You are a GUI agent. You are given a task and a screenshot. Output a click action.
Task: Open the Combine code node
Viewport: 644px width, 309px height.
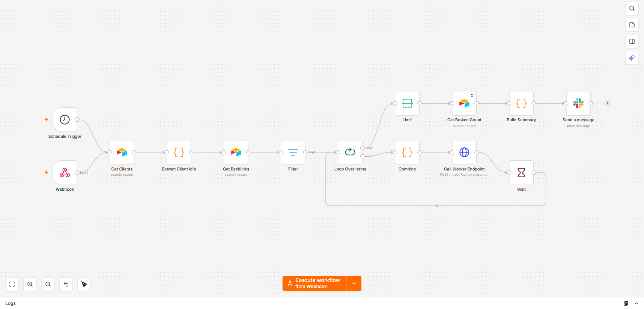pyautogui.click(x=407, y=152)
